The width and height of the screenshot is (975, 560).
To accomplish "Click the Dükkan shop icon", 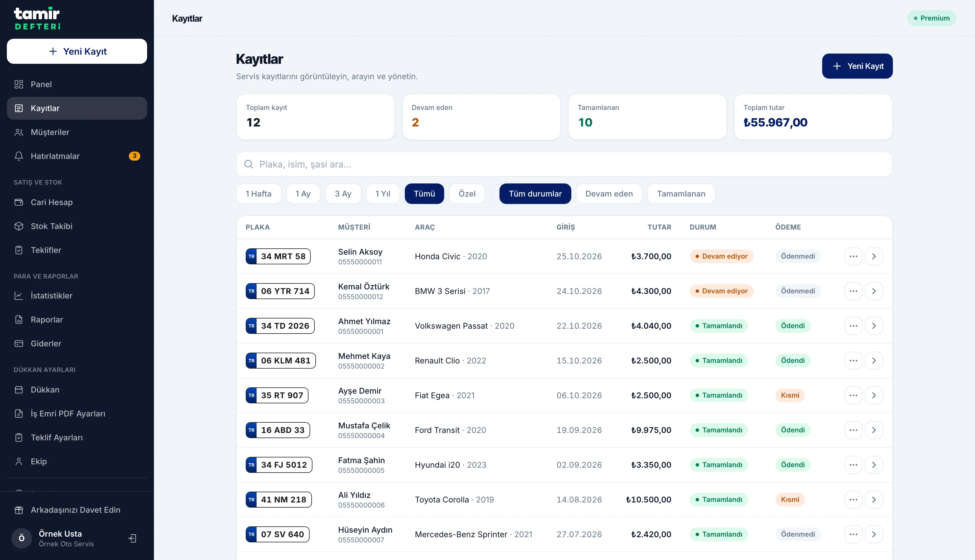I will [19, 390].
